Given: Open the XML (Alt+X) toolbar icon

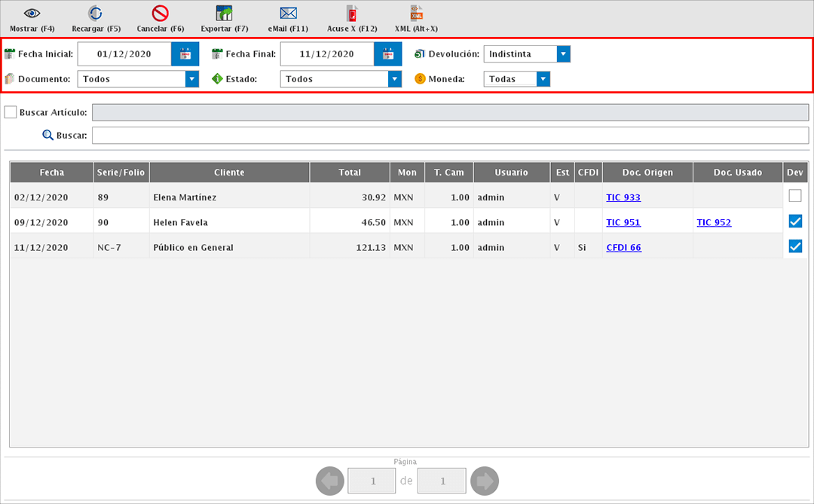Looking at the screenshot, I should click(416, 14).
